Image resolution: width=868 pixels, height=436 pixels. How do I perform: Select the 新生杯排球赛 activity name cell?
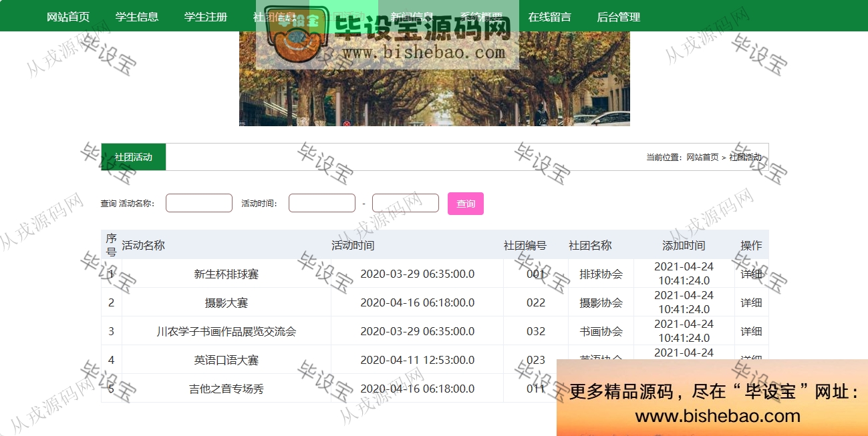pos(227,274)
